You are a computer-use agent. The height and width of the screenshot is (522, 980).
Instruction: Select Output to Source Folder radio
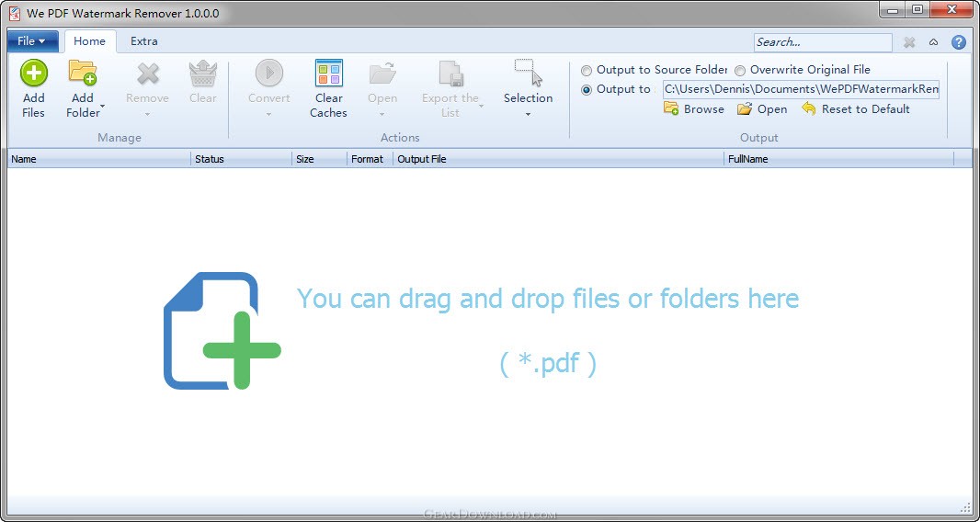click(x=587, y=71)
